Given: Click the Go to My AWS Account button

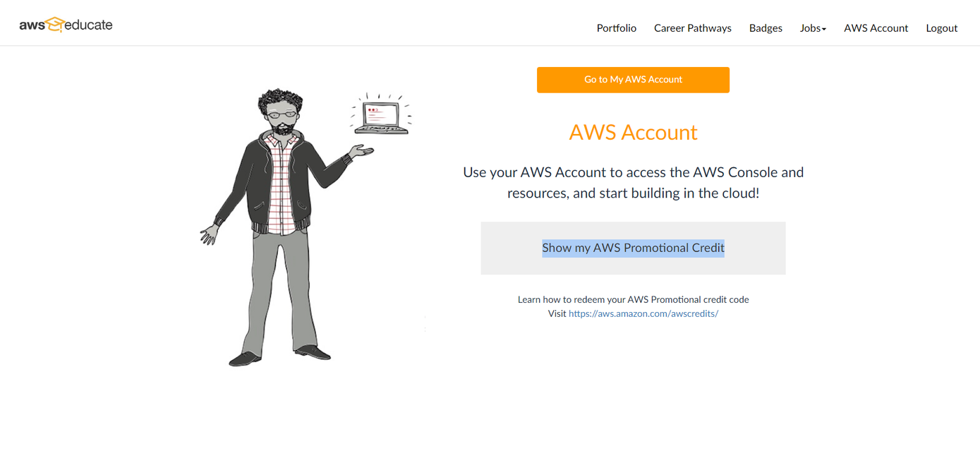Looking at the screenshot, I should 633,80.
